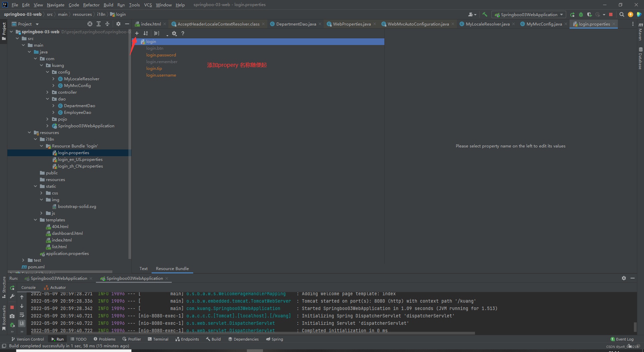Open the Navigate menu
The image size is (644, 352).
point(55,5)
